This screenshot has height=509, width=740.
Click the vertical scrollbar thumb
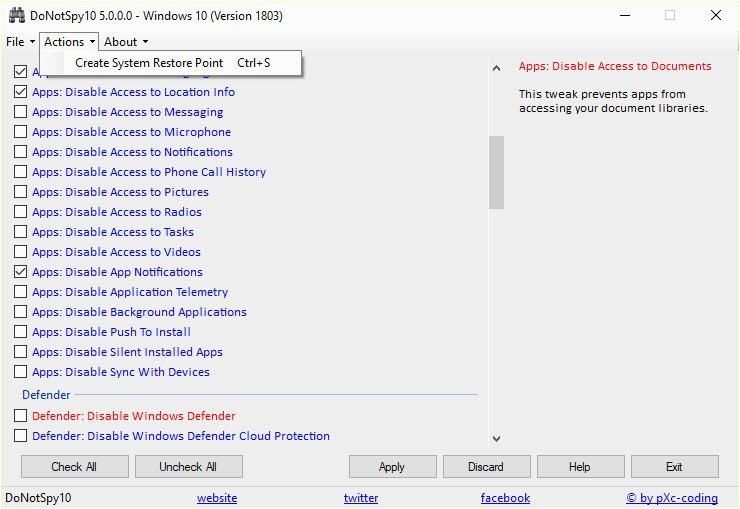pos(496,172)
